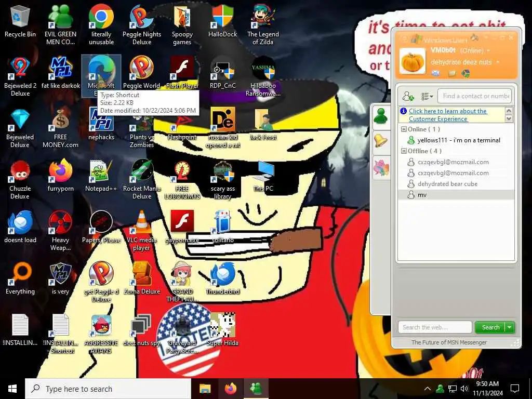Screen dimensions: 532x399
Task: Open the email envelope icon in Messenger
Action: point(436,73)
